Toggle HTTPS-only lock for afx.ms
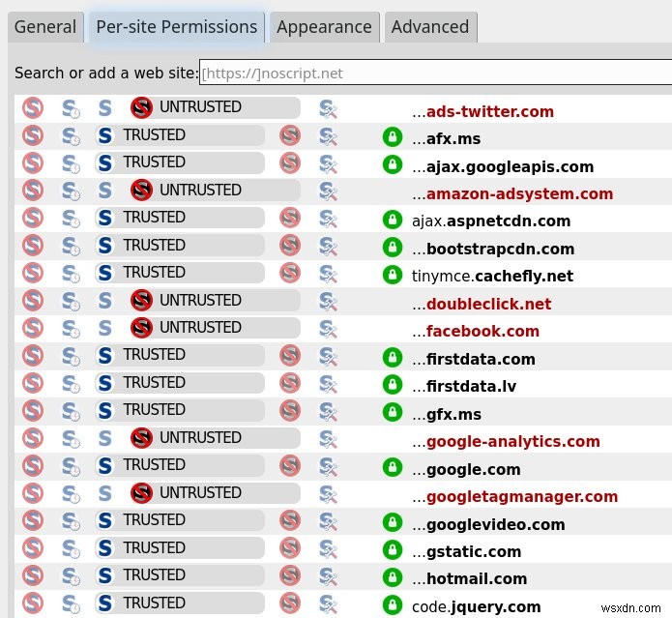 click(x=393, y=137)
